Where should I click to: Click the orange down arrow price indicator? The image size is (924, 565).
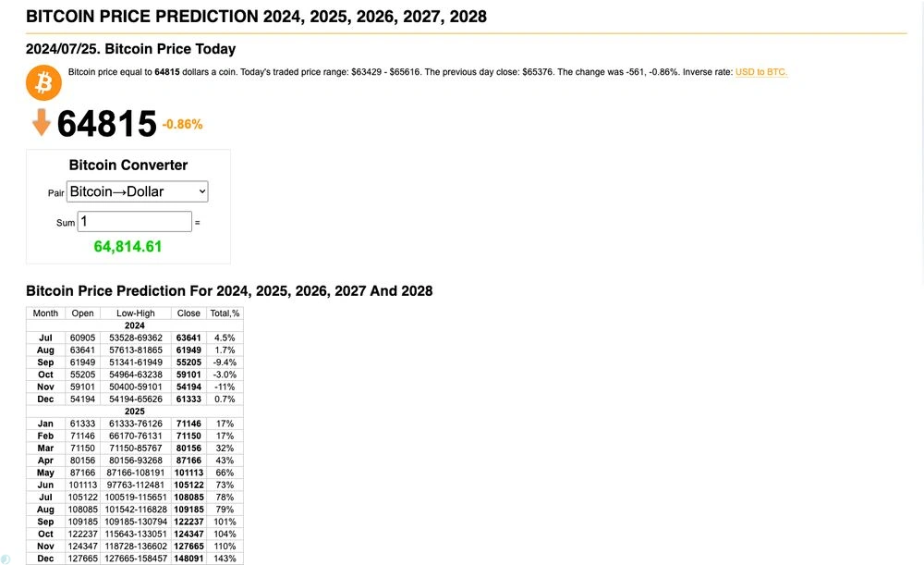[42, 121]
